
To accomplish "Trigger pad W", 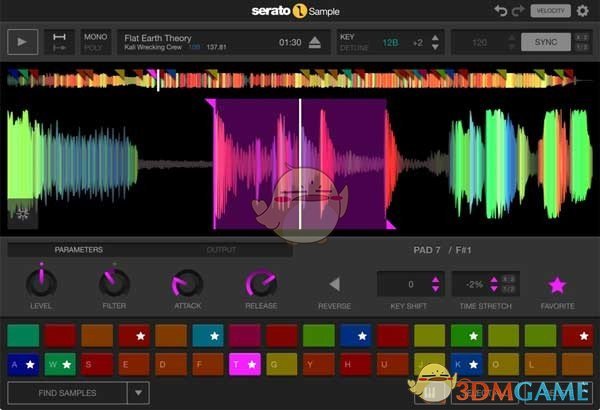I will pos(60,364).
